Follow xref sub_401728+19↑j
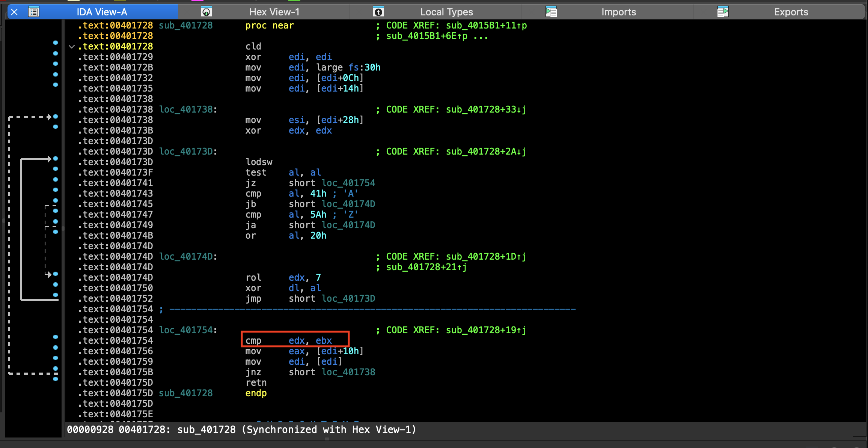 pos(486,330)
